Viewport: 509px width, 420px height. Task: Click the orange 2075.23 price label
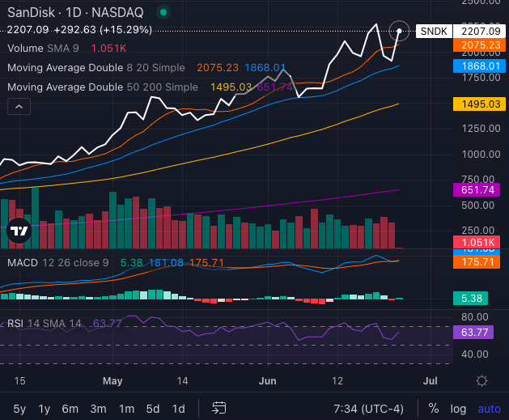(x=479, y=45)
